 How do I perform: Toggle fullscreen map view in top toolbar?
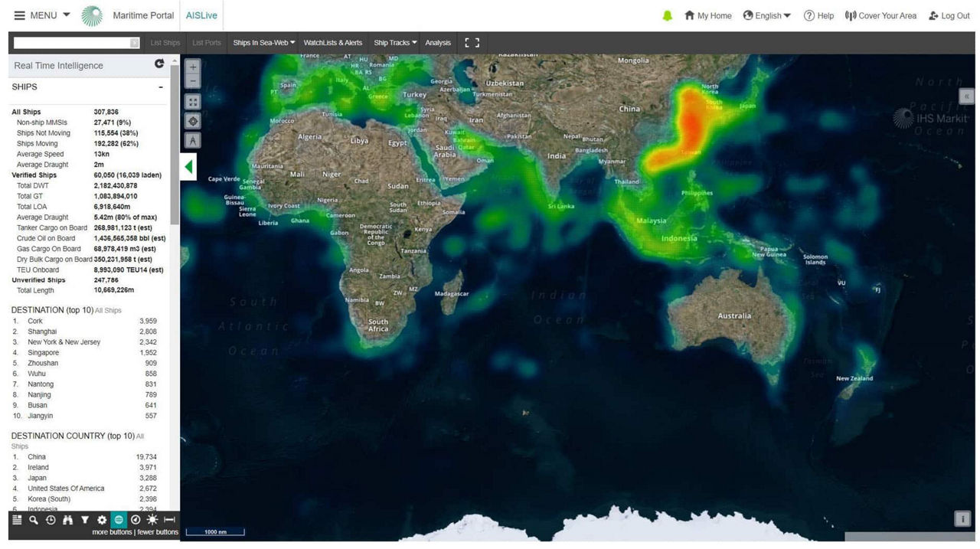(472, 43)
